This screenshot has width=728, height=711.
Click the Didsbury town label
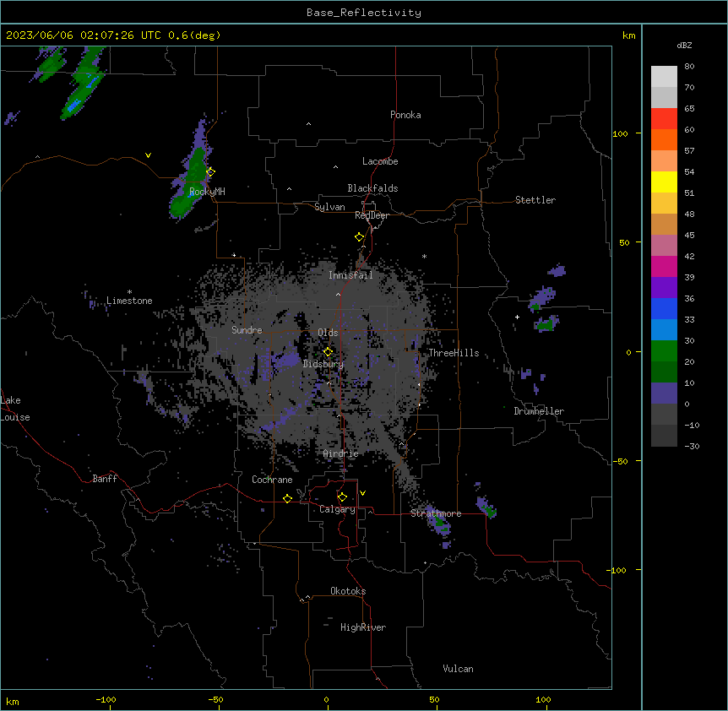(x=323, y=364)
